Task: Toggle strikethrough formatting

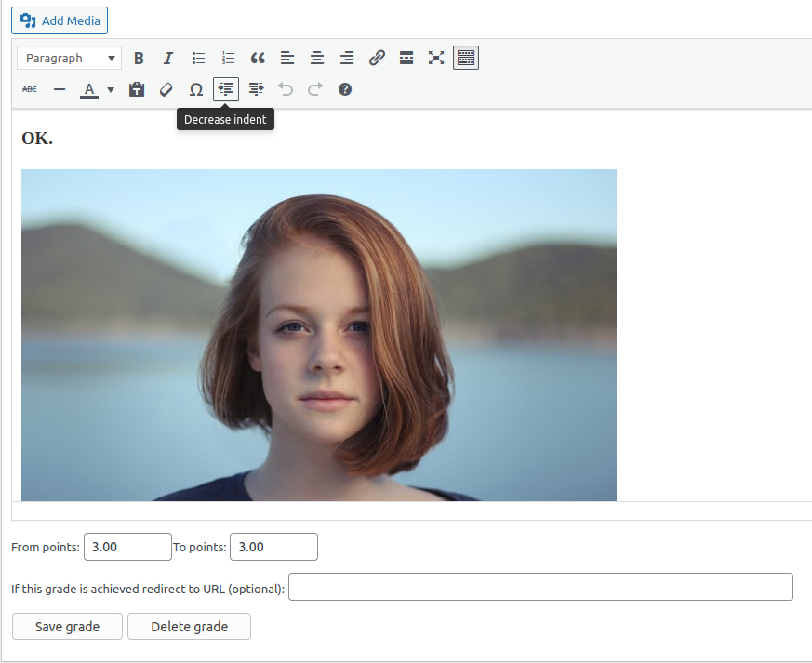Action: coord(30,90)
